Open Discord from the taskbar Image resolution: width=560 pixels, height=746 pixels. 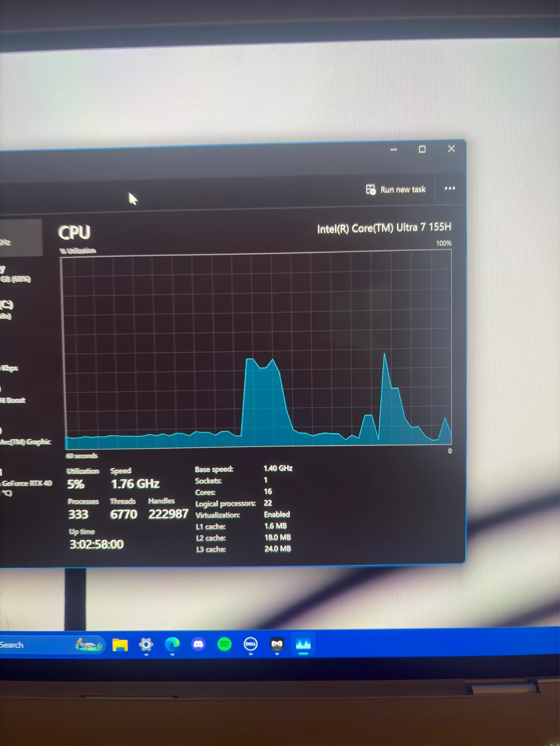[x=198, y=644]
